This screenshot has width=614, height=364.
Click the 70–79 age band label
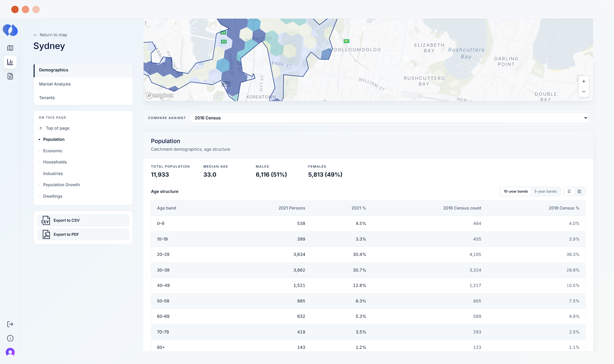point(163,332)
